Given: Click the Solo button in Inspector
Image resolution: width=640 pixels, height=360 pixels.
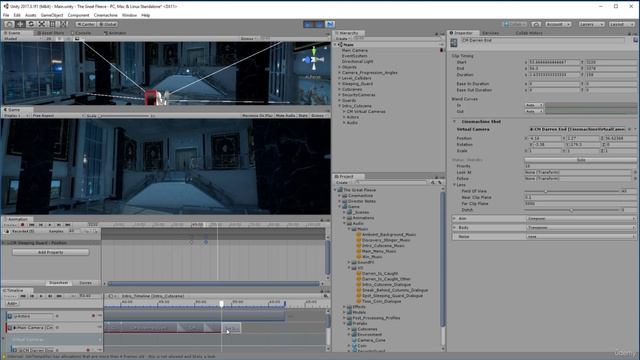Looking at the screenshot, I should point(580,160).
